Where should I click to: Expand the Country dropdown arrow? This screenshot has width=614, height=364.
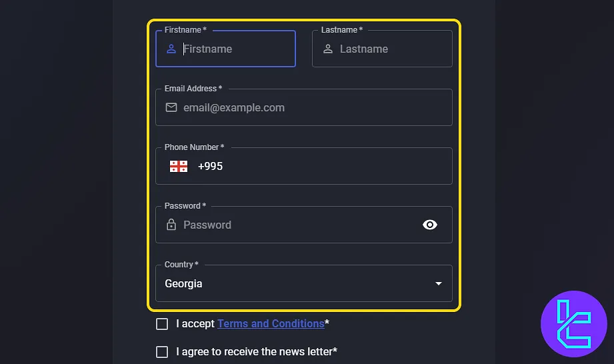click(x=438, y=284)
